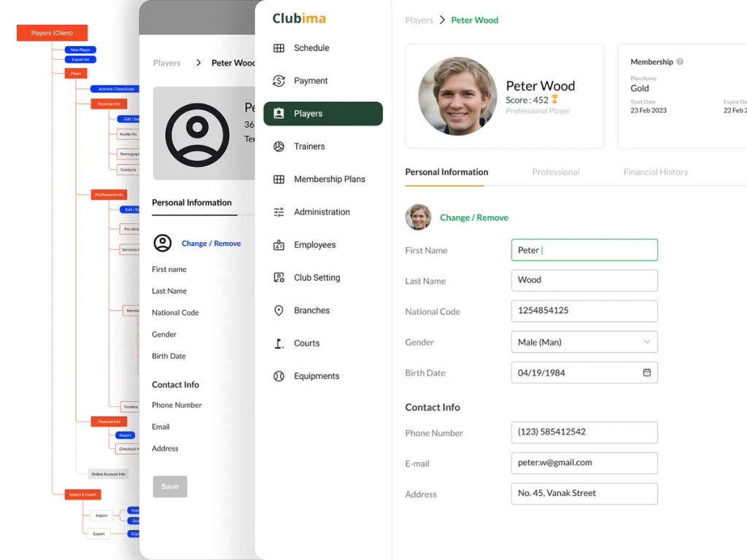Click the Score : 452 text
Image resolution: width=747 pixels, height=560 pixels.
click(x=527, y=100)
